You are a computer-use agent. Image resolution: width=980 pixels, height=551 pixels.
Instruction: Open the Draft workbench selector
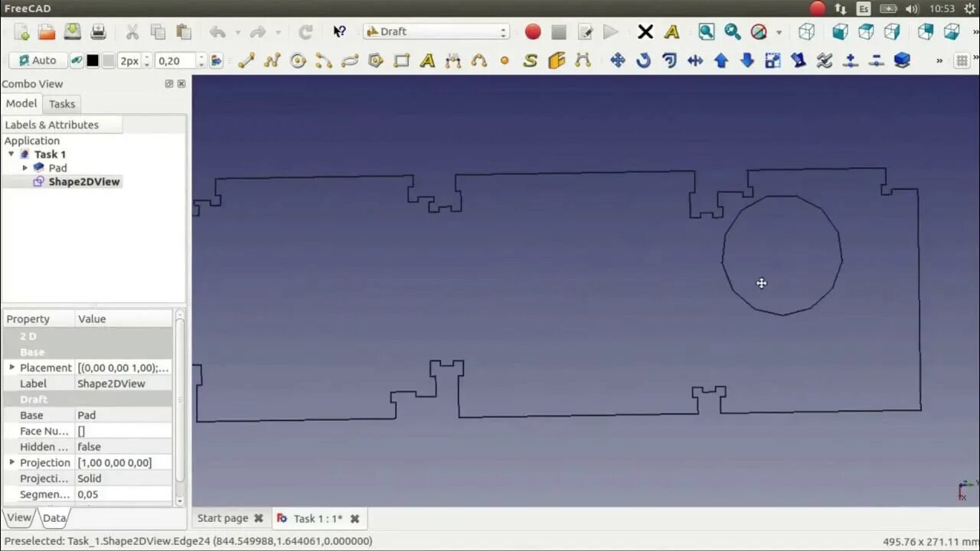click(436, 31)
